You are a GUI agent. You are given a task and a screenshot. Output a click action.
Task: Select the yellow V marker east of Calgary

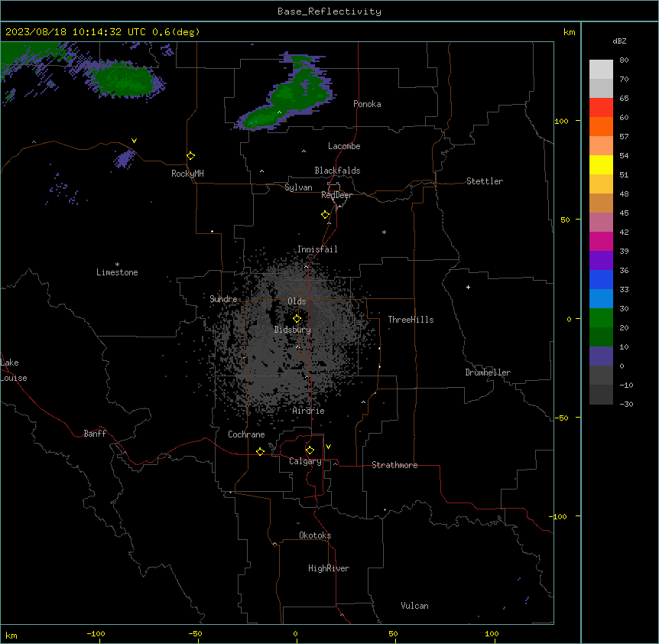[328, 447]
